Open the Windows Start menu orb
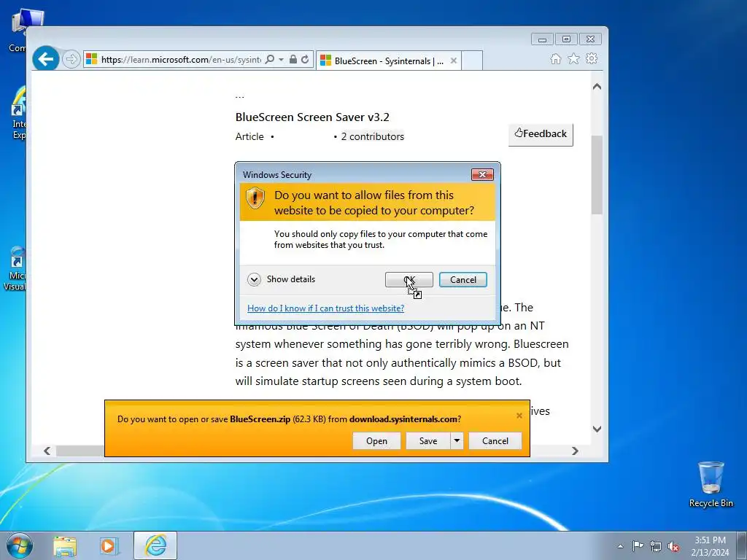This screenshot has width=747, height=560. [20, 545]
